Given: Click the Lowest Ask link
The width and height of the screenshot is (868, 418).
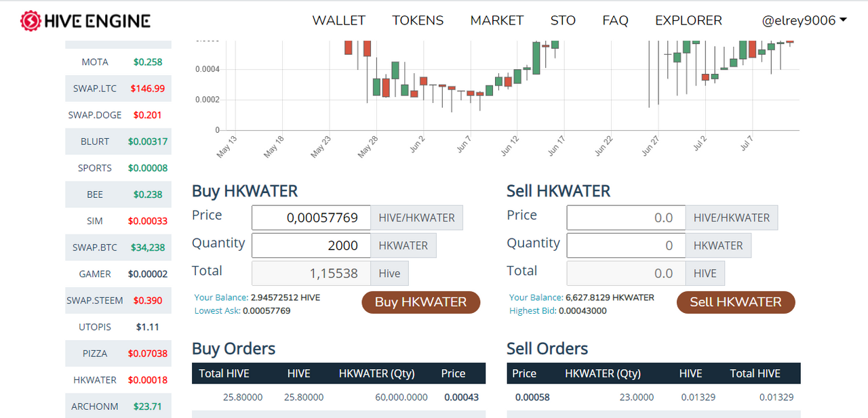Looking at the screenshot, I should (217, 311).
